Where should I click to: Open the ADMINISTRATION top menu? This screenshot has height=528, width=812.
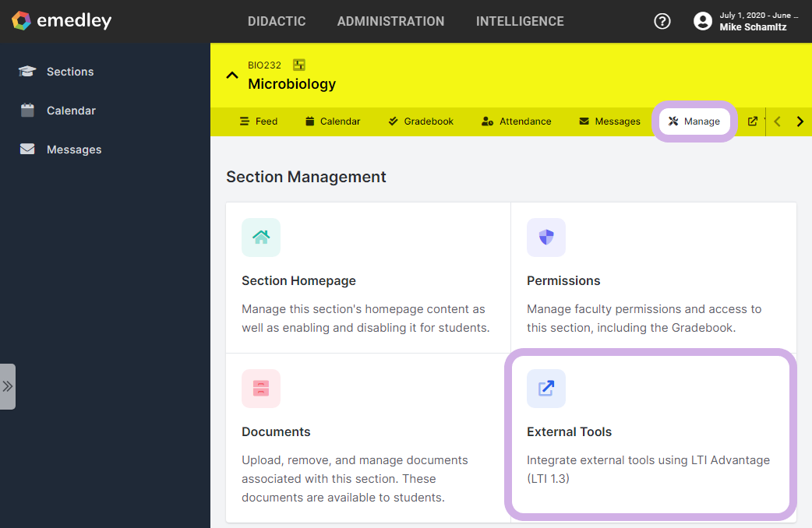[390, 21]
